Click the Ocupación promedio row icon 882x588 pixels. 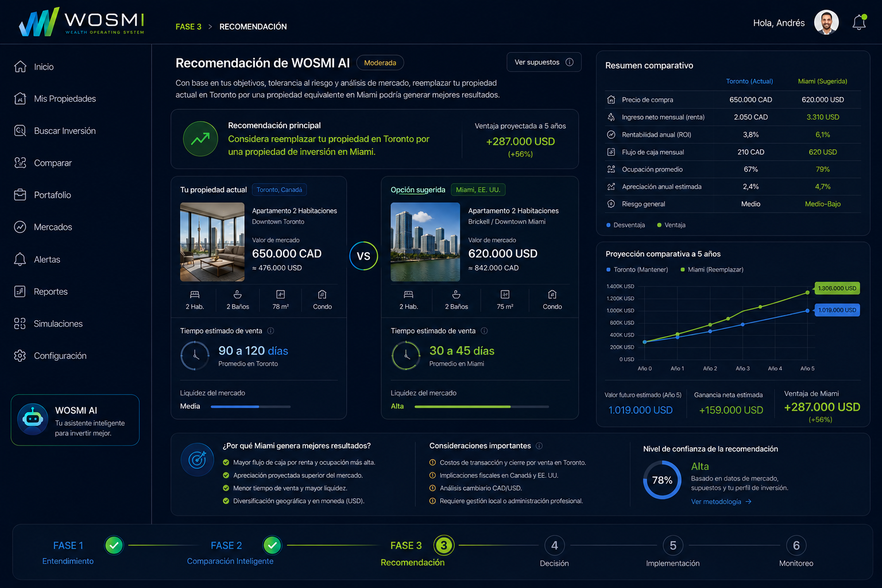click(x=611, y=169)
